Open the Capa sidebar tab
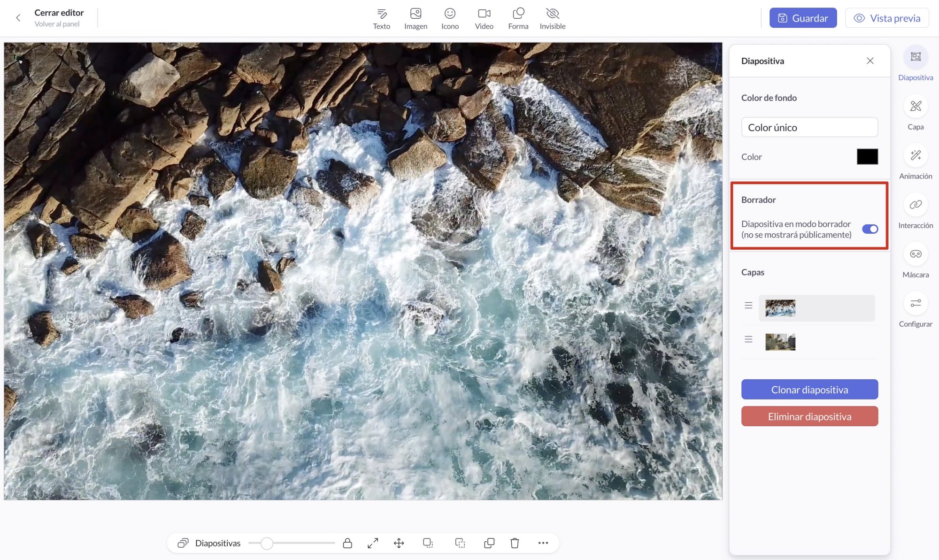Screen dimensions: 939x560 point(916,113)
